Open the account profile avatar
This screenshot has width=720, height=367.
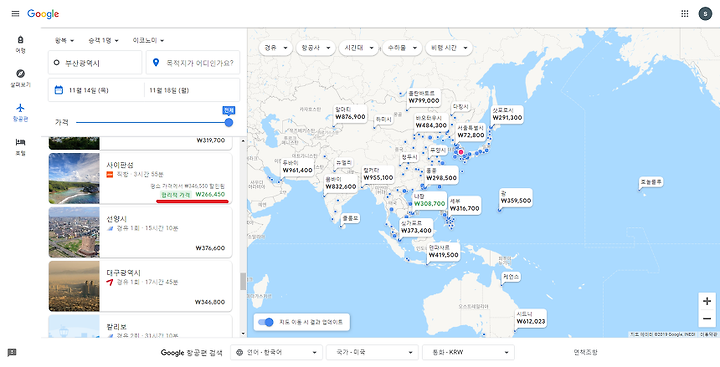pyautogui.click(x=705, y=14)
